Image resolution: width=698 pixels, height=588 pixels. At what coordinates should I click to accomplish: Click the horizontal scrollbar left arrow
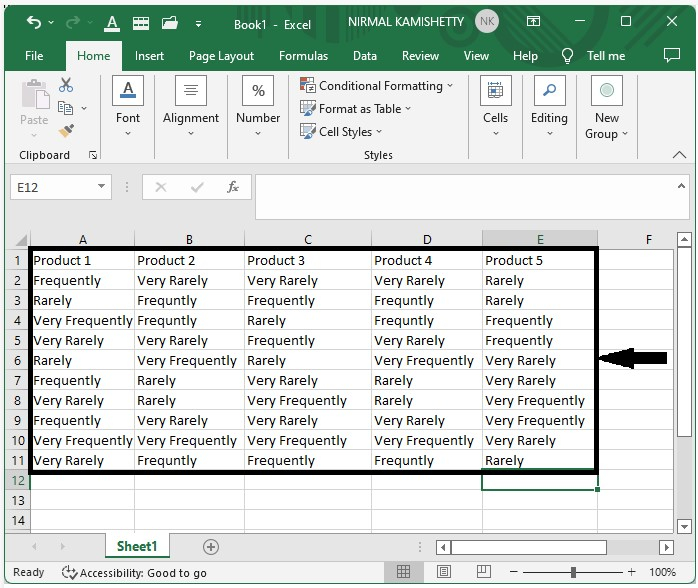443,547
